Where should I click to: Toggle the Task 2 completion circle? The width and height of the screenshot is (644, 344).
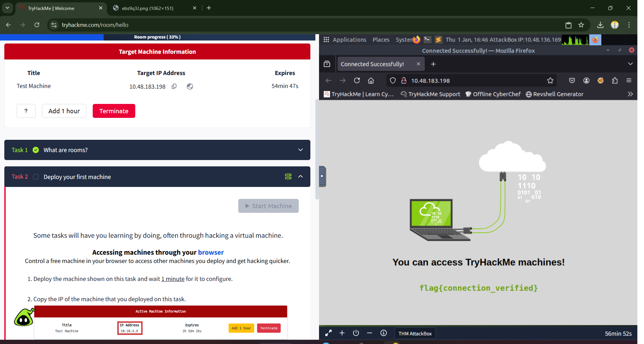[x=36, y=177]
